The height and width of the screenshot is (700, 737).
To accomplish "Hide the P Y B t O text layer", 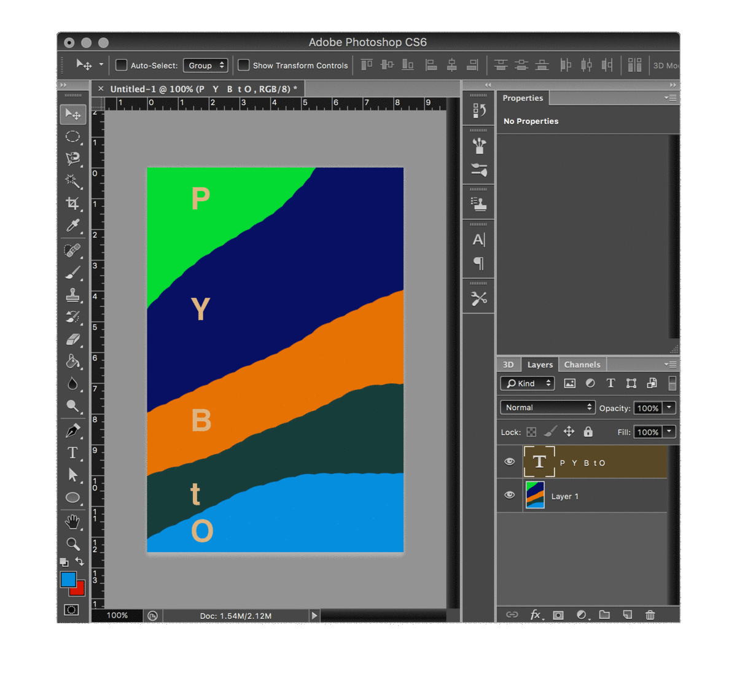I will coord(510,462).
